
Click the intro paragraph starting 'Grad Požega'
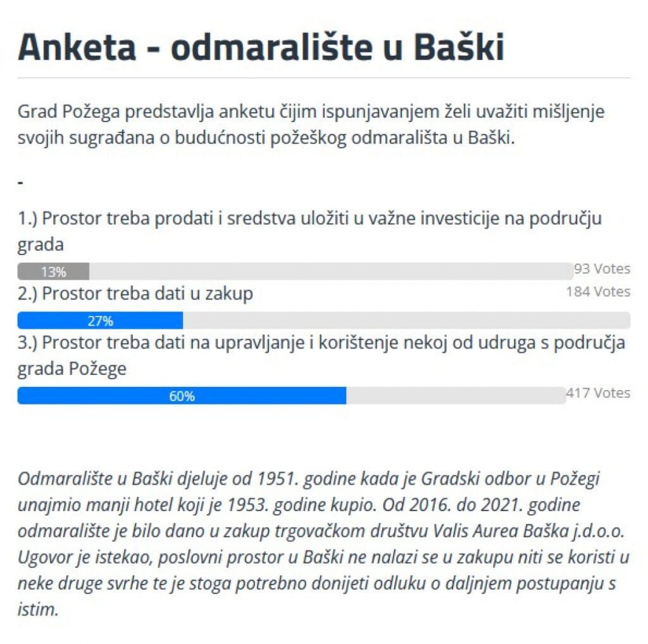(311, 125)
